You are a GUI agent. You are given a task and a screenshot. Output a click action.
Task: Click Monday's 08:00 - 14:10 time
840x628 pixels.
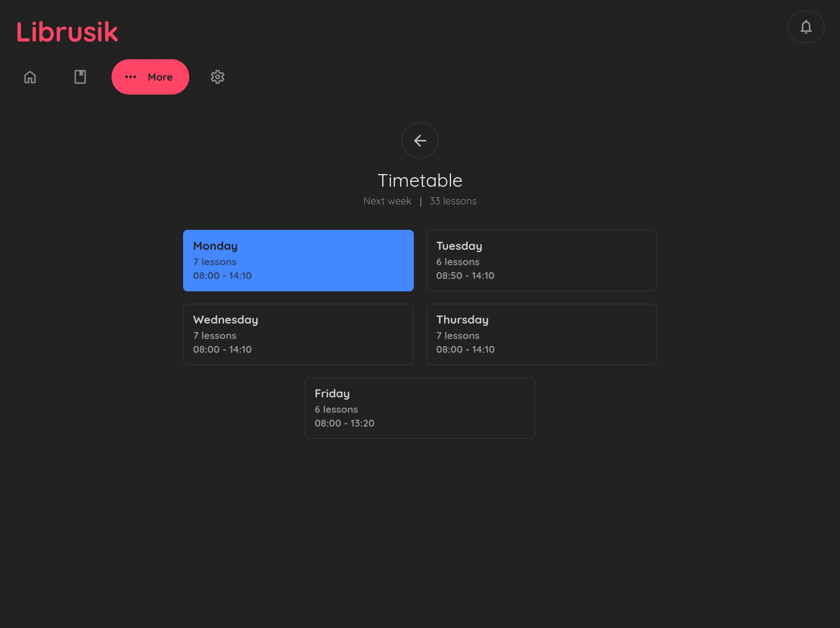click(x=222, y=276)
